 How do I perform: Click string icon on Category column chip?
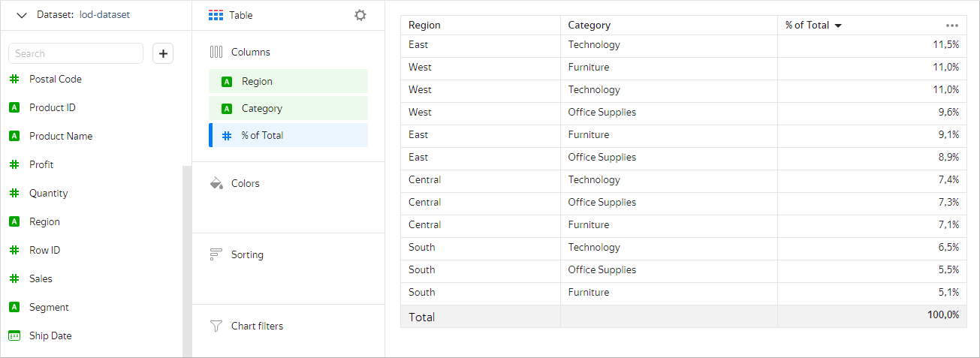227,108
